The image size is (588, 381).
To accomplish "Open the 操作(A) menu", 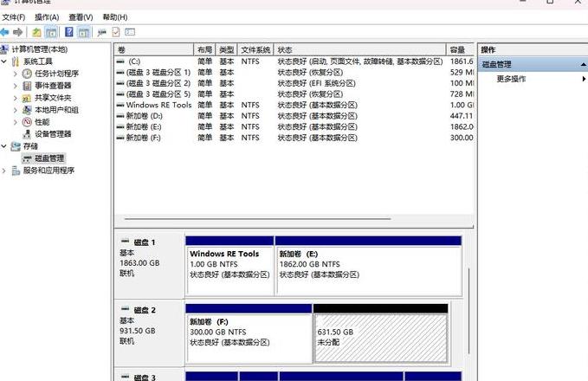I will [47, 17].
